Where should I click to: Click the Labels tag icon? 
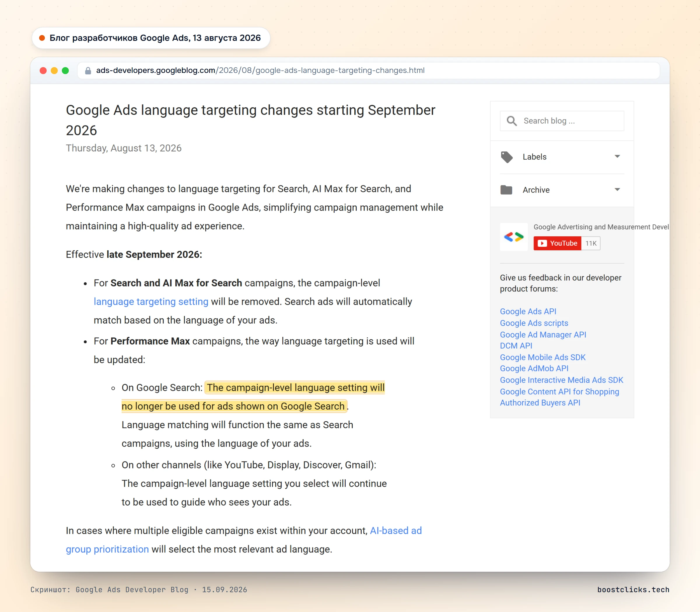pyautogui.click(x=506, y=157)
